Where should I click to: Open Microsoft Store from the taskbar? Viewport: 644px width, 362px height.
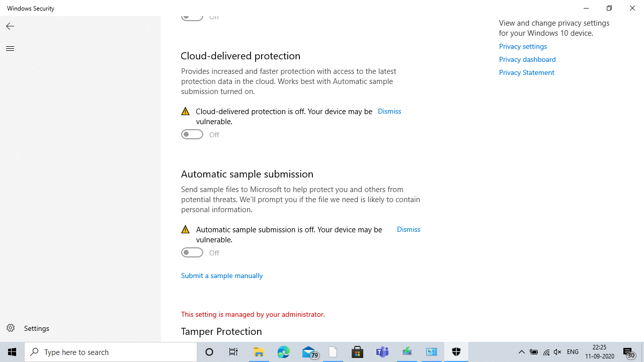pyautogui.click(x=357, y=352)
